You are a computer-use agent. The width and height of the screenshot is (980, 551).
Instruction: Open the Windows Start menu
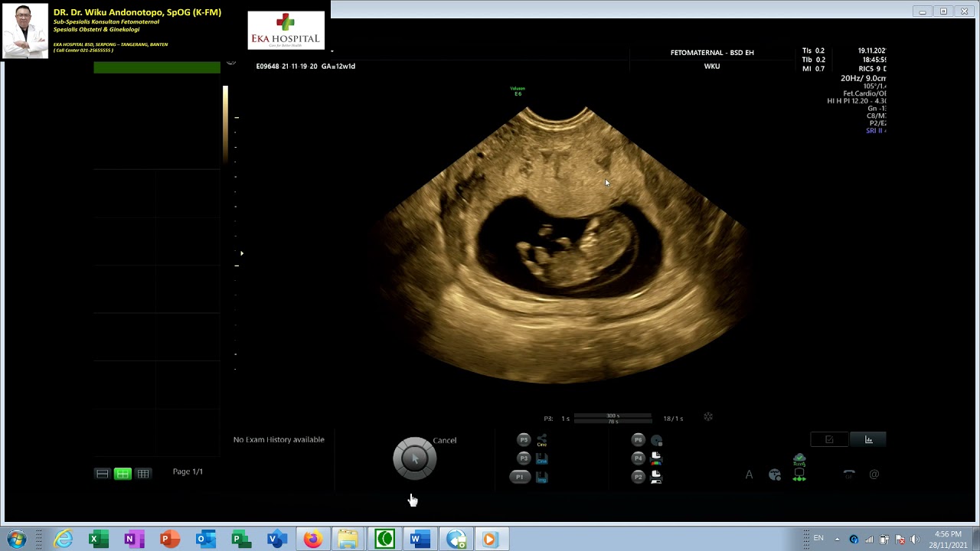(x=16, y=539)
